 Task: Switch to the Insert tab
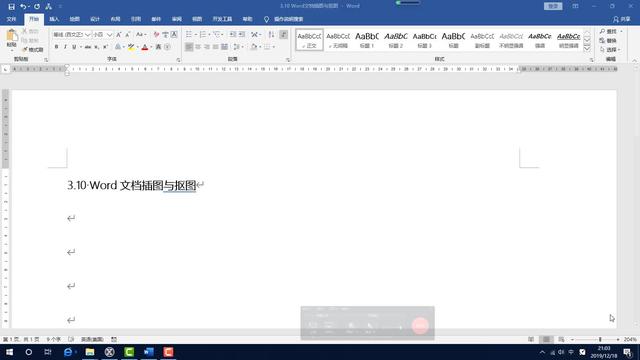coord(54,19)
